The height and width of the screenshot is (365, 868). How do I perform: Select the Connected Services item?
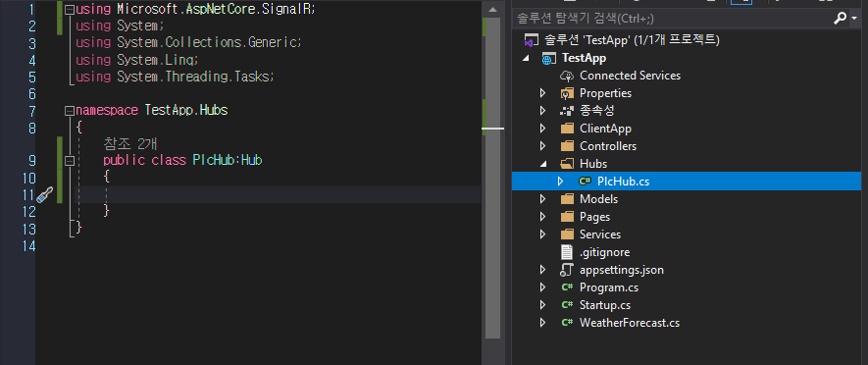pos(630,76)
